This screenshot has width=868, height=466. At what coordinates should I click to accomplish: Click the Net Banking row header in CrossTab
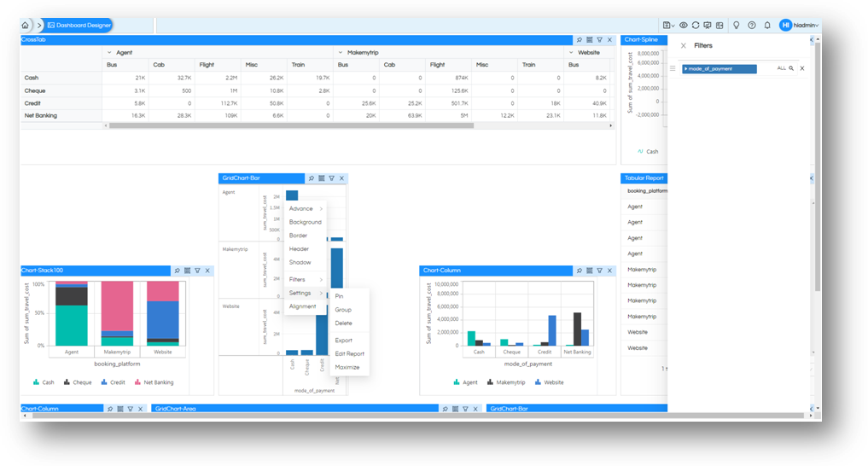[41, 116]
